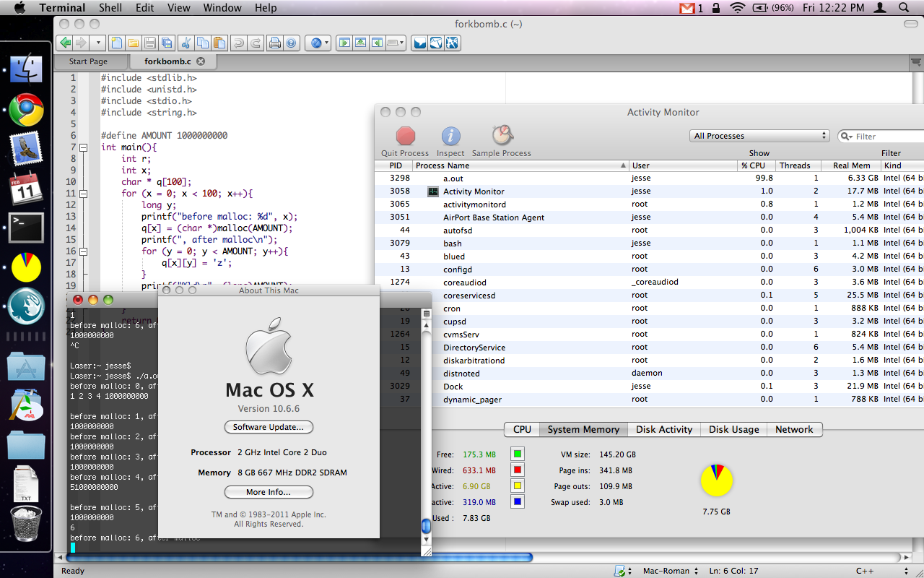
Task: Click the Save All icon in toolbar
Action: click(167, 43)
